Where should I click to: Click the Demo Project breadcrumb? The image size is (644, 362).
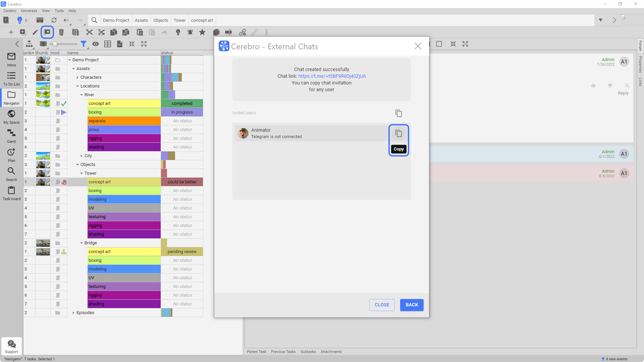tap(116, 20)
